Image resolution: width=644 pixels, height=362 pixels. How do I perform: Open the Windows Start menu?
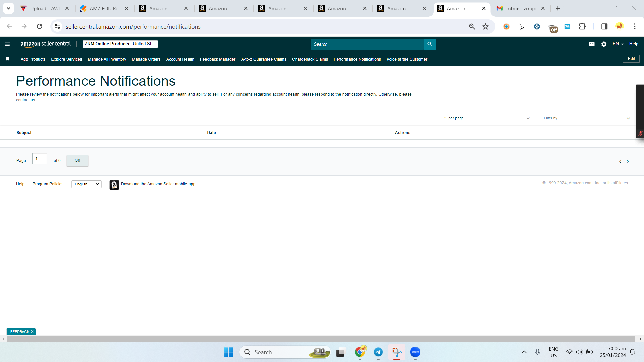[228, 352]
